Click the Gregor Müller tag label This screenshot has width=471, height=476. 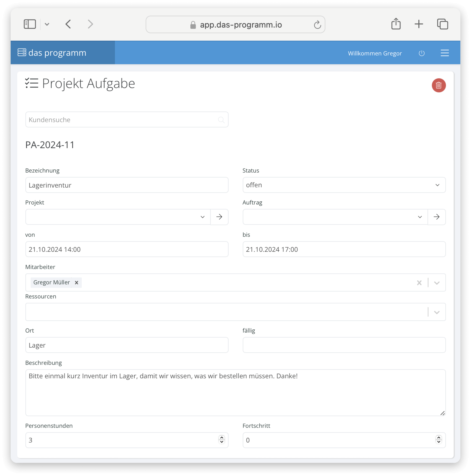click(x=52, y=282)
